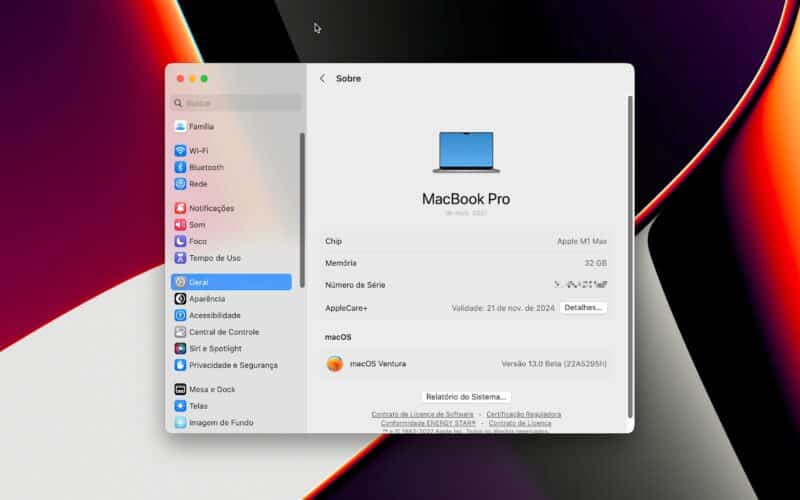
Task: Click the sidebar scrollbar
Action: [302, 209]
